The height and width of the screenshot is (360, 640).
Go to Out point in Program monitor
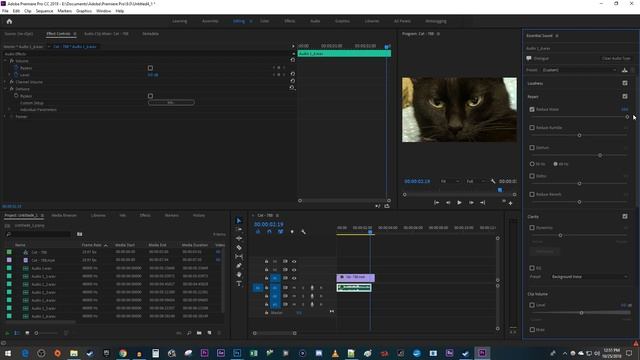coord(482,202)
